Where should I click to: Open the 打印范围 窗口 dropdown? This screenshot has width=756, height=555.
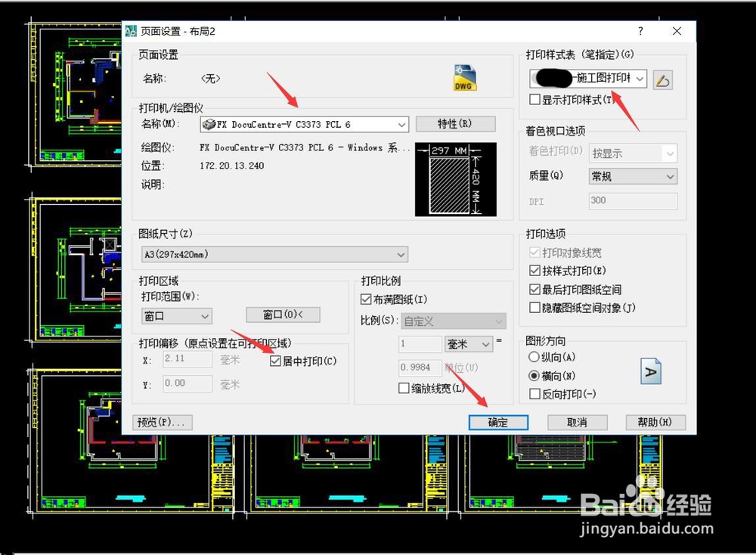tap(176, 316)
